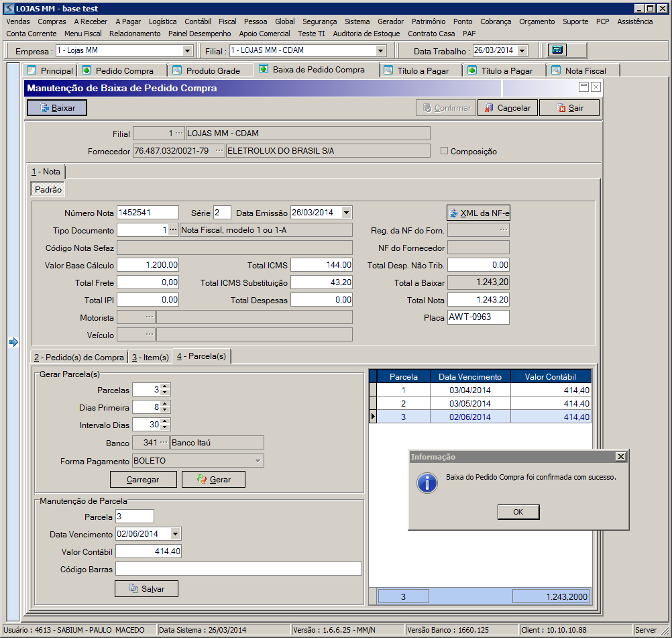Image resolution: width=672 pixels, height=638 pixels.
Task: Increase the Parcelas spinner value
Action: (166, 386)
